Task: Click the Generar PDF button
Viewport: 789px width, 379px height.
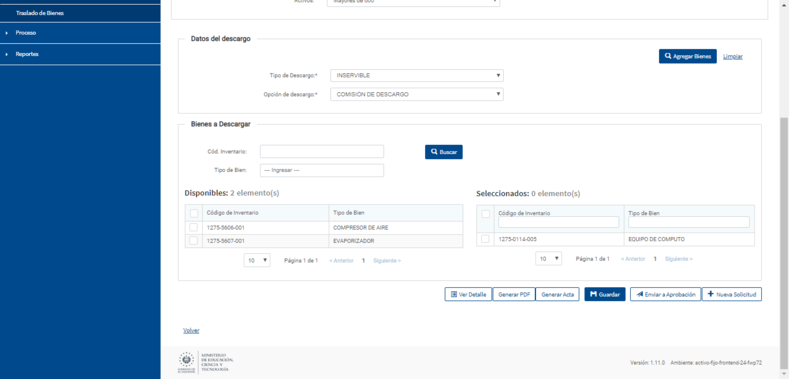Action: (x=514, y=294)
